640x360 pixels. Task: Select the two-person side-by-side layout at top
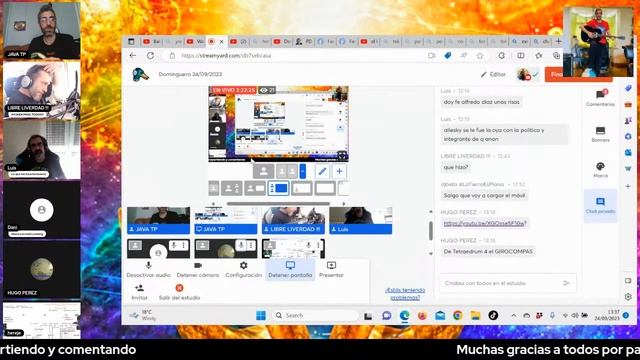287,171
